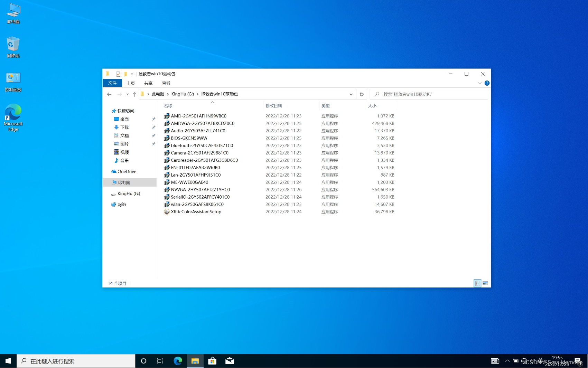Open the Mail app from the taskbar

(230, 361)
